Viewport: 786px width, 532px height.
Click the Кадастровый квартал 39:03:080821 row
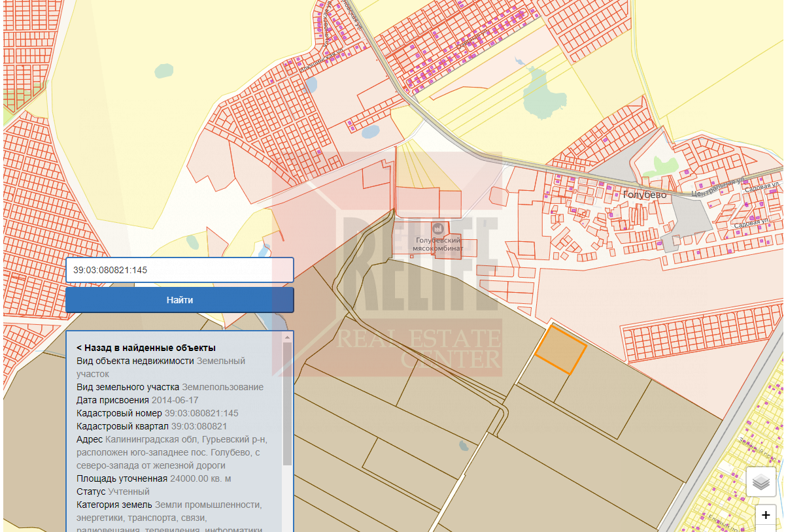click(152, 426)
